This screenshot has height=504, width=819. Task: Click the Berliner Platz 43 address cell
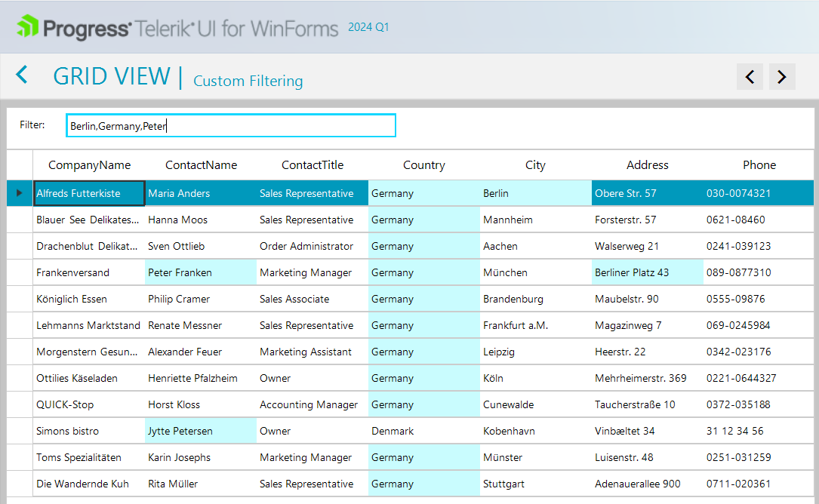pyautogui.click(x=648, y=272)
